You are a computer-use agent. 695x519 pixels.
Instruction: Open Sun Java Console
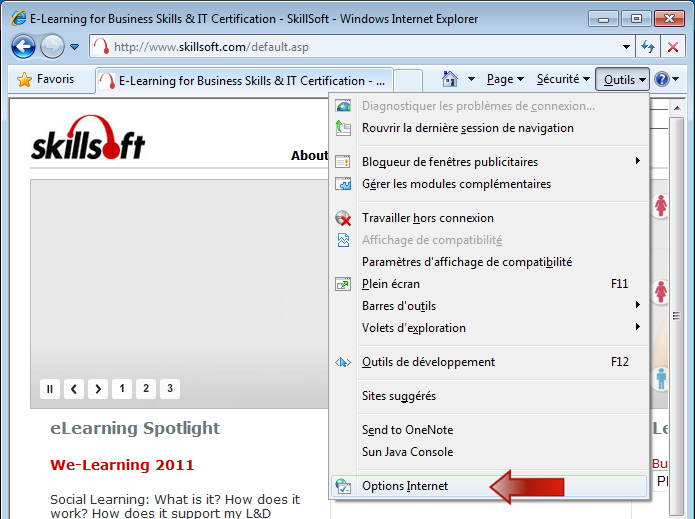click(490, 452)
